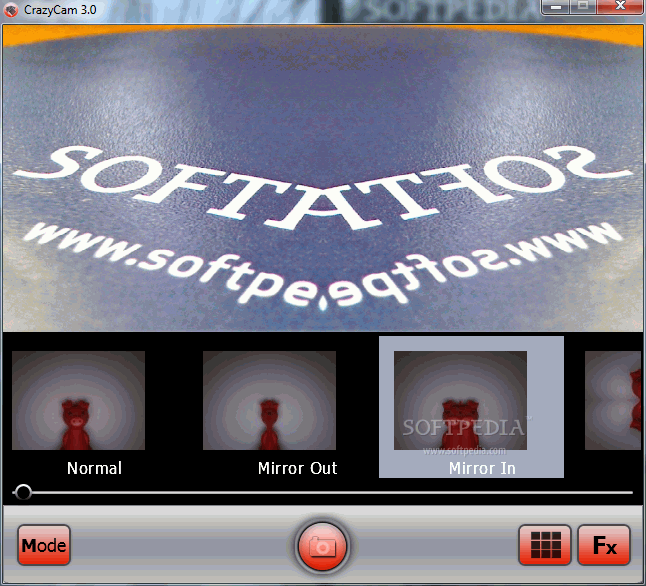Choose the Mirror In effect thumbnail
The image size is (646, 586).
[461, 400]
